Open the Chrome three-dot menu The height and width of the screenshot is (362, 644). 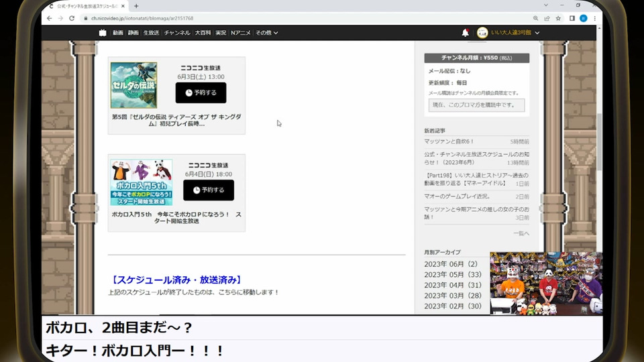pyautogui.click(x=594, y=19)
